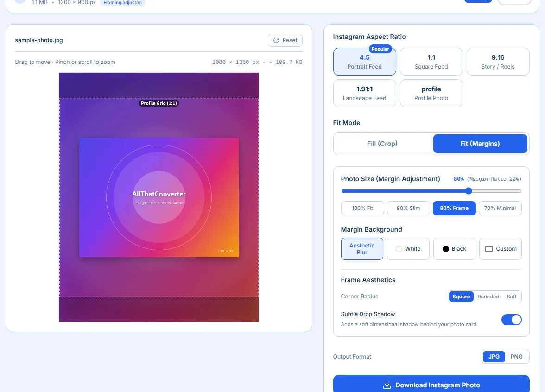Image resolution: width=545 pixels, height=392 pixels.
Task: Click the Instagram Aspect Ratio heading
Action: pos(369,37)
